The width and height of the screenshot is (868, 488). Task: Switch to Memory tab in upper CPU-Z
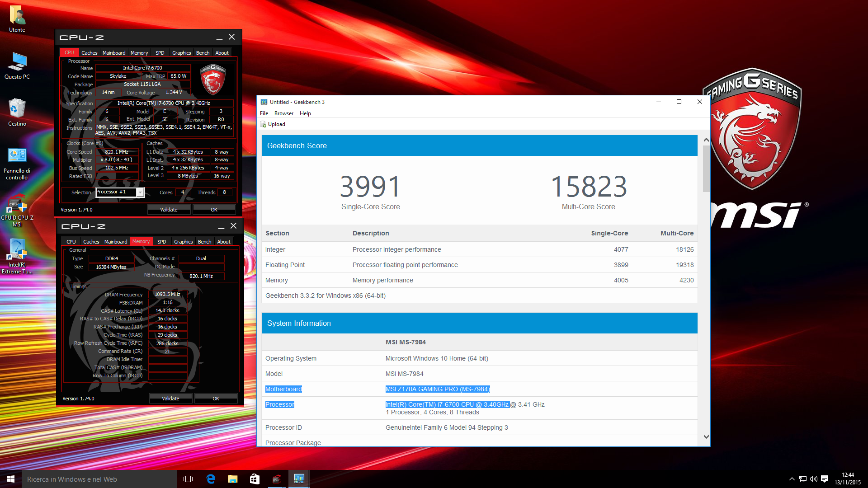[139, 53]
